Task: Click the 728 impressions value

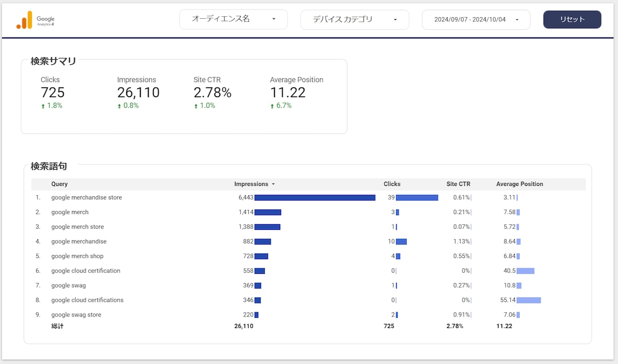Action: coord(248,256)
